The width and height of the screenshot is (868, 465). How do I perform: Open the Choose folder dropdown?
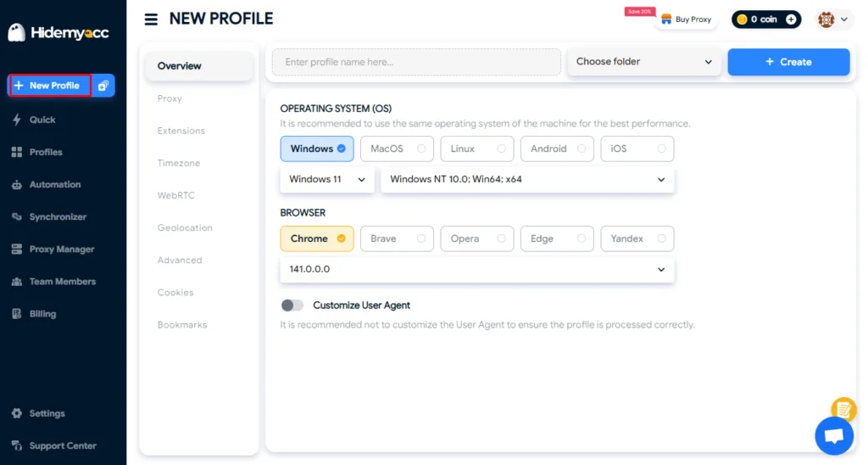click(x=643, y=62)
